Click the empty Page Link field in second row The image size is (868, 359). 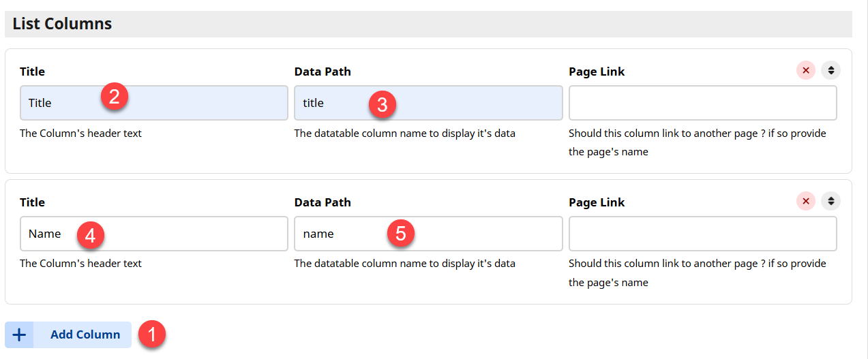click(702, 234)
